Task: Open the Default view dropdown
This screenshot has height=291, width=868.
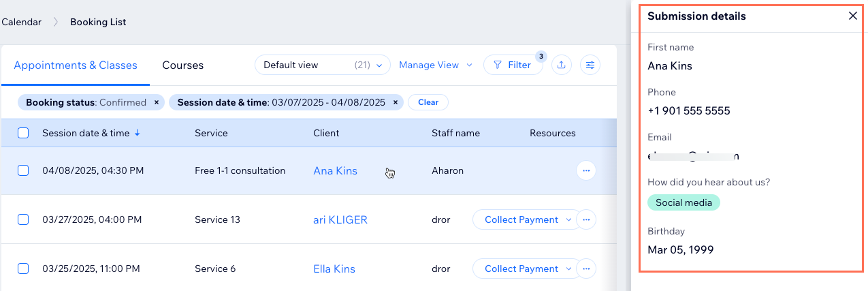Action: pos(323,65)
